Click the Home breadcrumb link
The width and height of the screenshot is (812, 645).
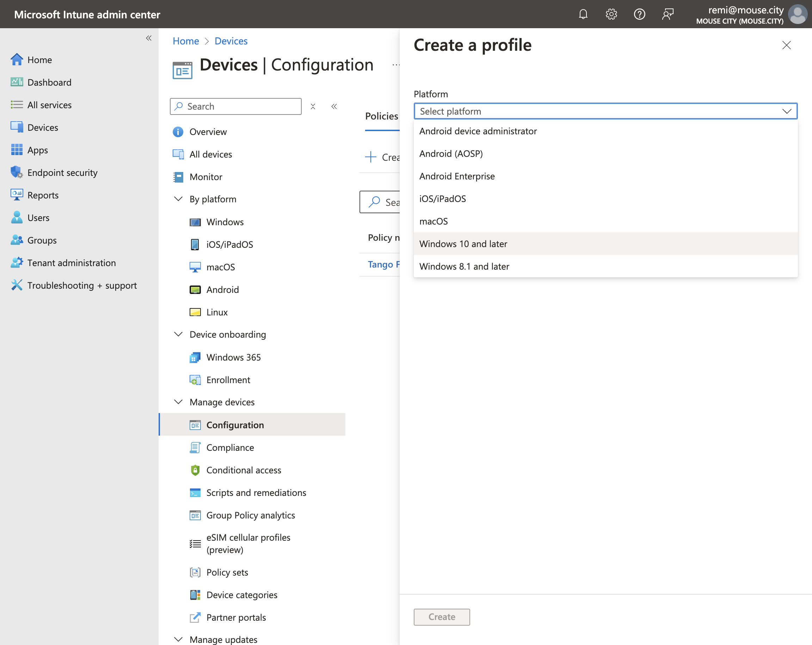click(186, 41)
